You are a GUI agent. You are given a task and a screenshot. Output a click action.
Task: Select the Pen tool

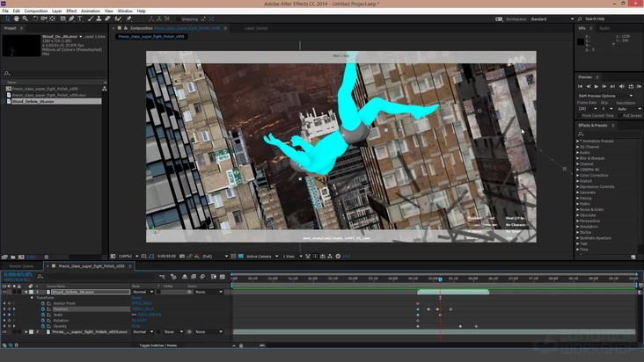(70, 18)
